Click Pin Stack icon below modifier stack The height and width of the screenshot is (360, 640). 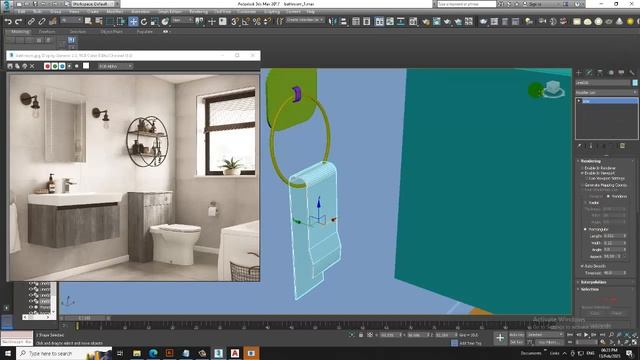point(579,146)
